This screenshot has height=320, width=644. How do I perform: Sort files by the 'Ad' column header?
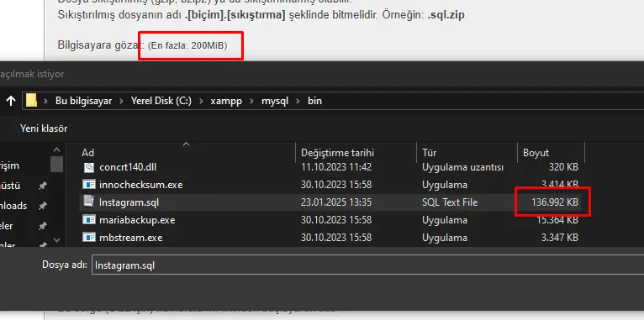[88, 153]
